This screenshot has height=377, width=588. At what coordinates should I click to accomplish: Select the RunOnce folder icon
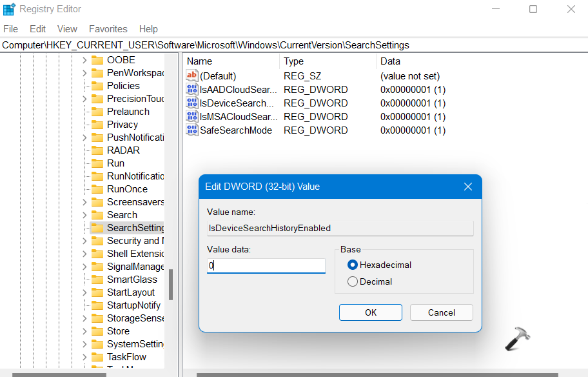tap(97, 189)
